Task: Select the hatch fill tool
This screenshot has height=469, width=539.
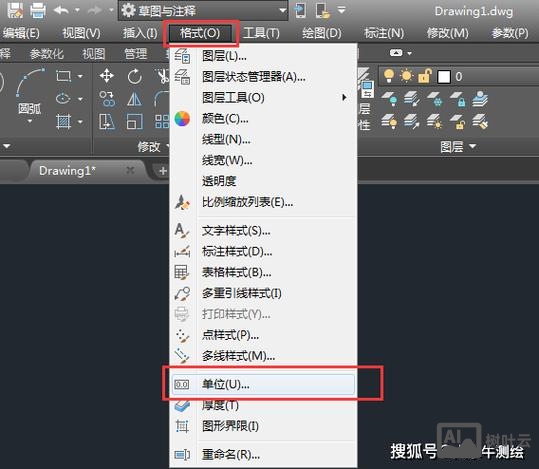Action: pyautogui.click(x=64, y=121)
